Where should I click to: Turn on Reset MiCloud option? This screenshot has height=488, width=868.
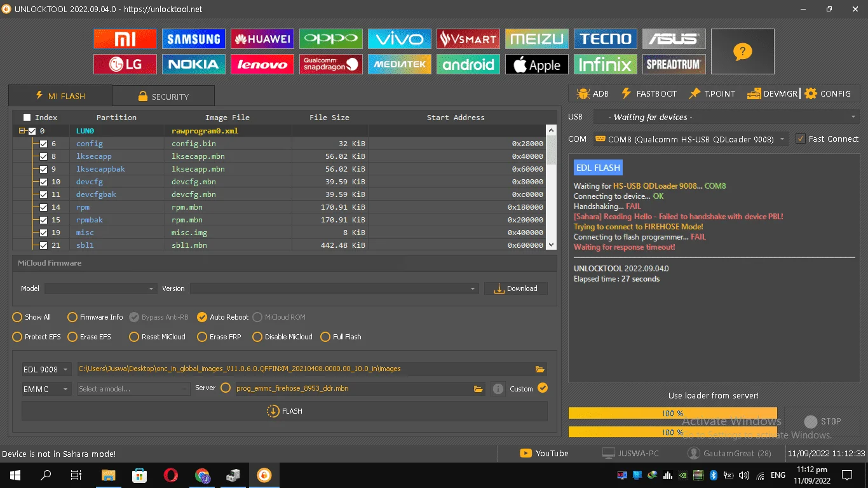pos(158,337)
